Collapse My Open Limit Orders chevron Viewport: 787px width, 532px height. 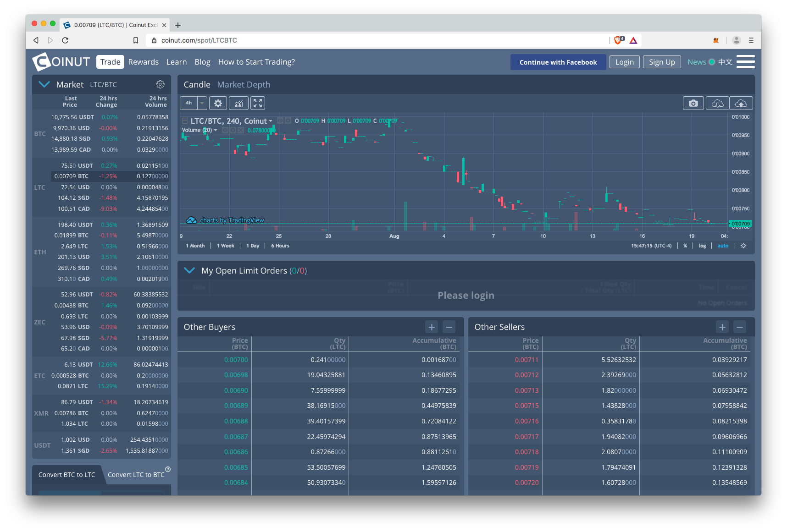(x=189, y=270)
